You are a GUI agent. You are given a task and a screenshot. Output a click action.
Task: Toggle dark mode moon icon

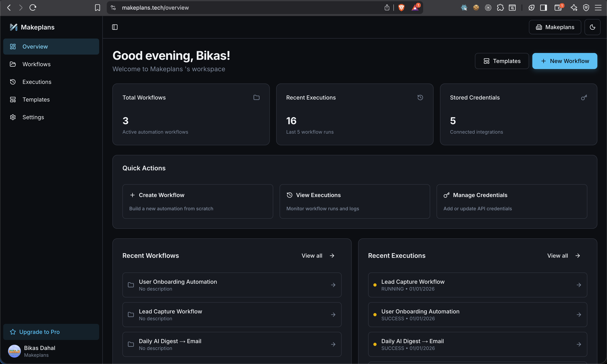[x=592, y=27]
